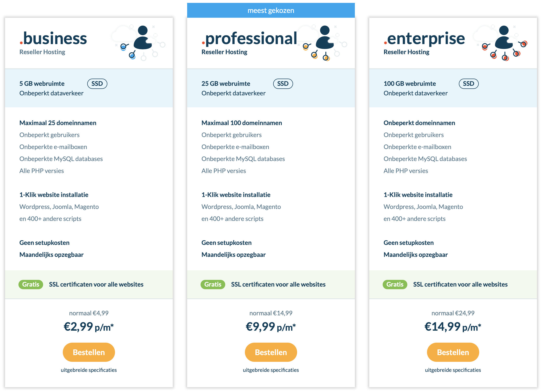This screenshot has width=542, height=392.
Task: Click the Gratis badge in the professional plan
Action: 213,284
